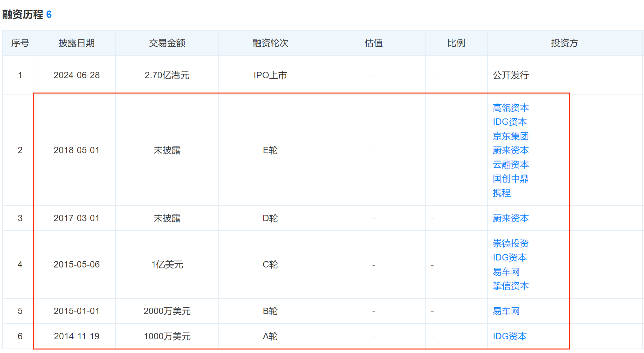Select round cell B轮
Image resolution: width=644 pixels, height=353 pixels.
270,311
